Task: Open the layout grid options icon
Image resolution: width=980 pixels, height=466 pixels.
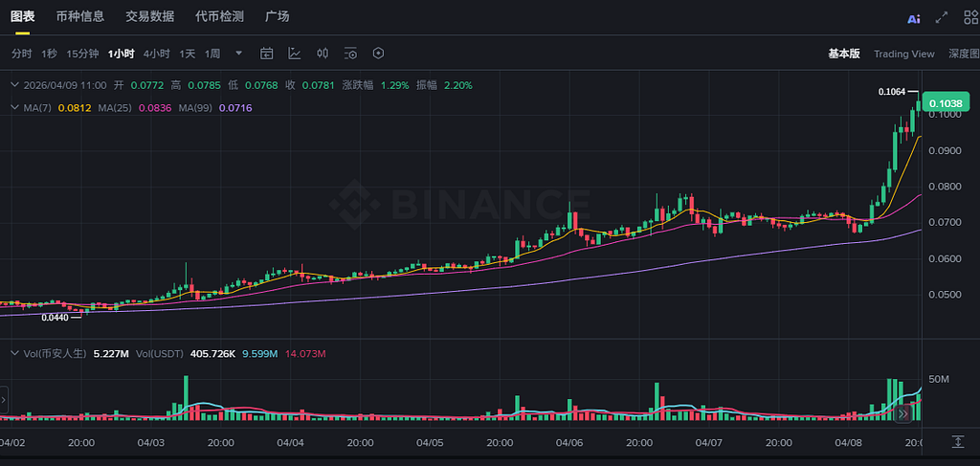Action: click(x=969, y=17)
